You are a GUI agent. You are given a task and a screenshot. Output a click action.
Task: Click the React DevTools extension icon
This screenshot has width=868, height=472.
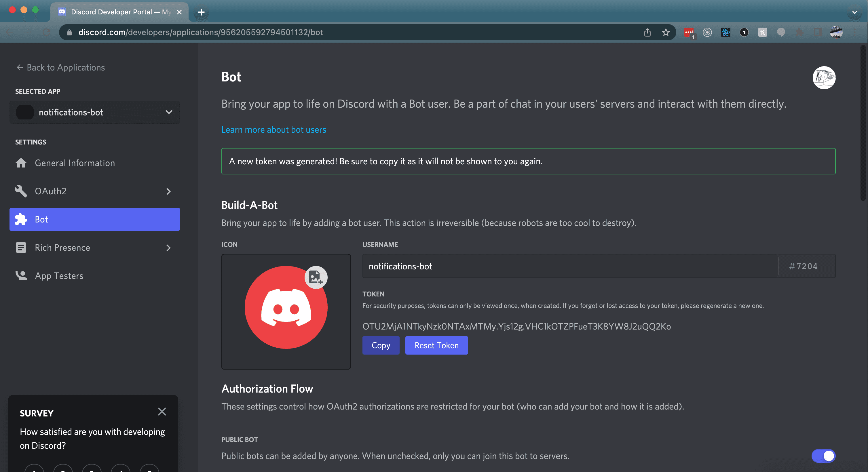click(725, 32)
